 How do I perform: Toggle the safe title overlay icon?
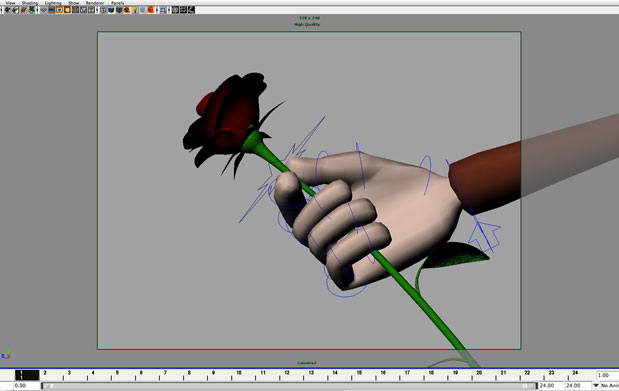tap(91, 10)
